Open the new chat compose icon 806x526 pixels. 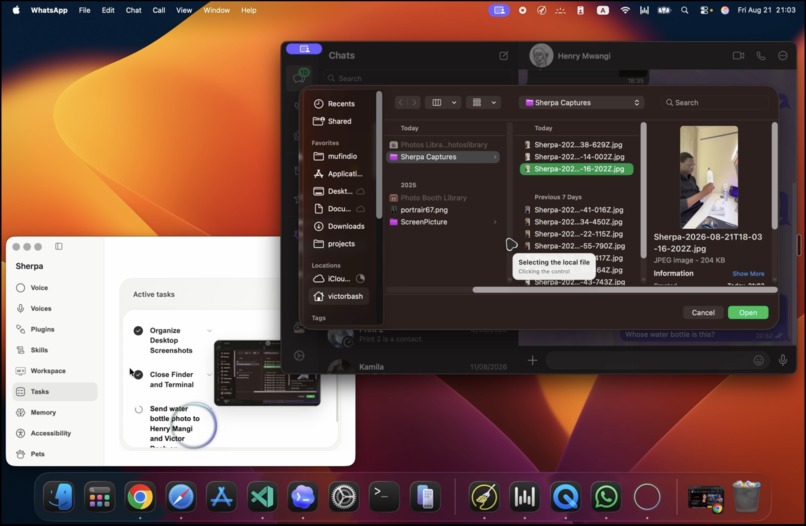click(504, 56)
